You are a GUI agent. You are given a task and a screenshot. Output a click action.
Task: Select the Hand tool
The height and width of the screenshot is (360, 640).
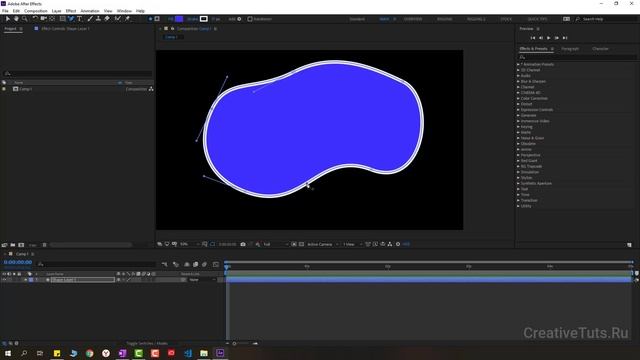coord(16,19)
